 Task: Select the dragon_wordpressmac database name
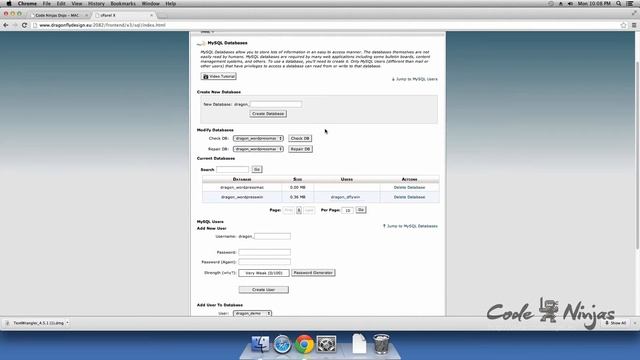pos(242,187)
